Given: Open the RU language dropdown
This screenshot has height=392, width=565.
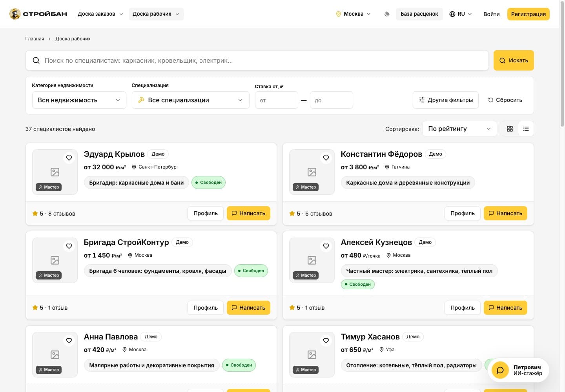Looking at the screenshot, I should [461, 14].
